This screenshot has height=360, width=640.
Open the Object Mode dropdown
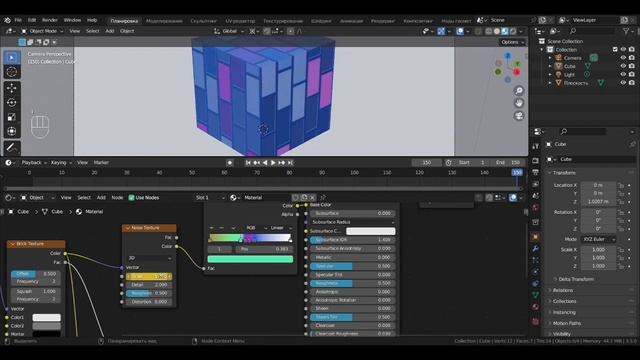(42, 31)
